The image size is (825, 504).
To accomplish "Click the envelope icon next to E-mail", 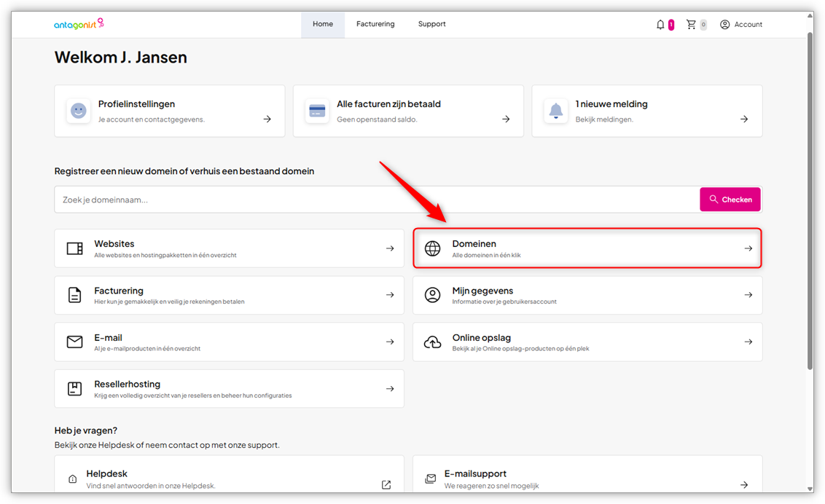I will click(74, 342).
